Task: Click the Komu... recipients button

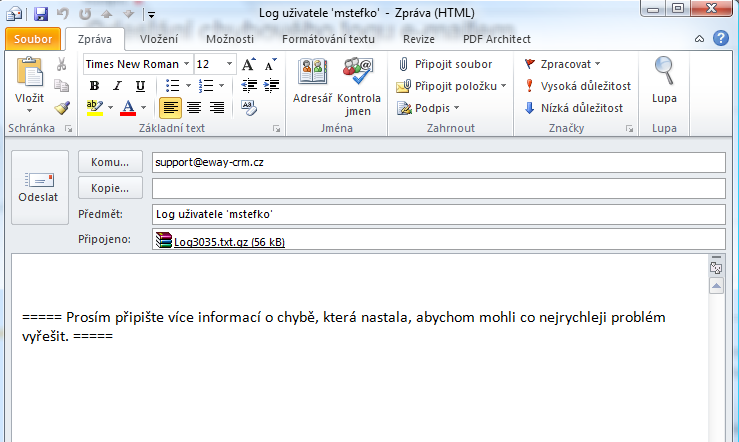Action: pos(110,162)
